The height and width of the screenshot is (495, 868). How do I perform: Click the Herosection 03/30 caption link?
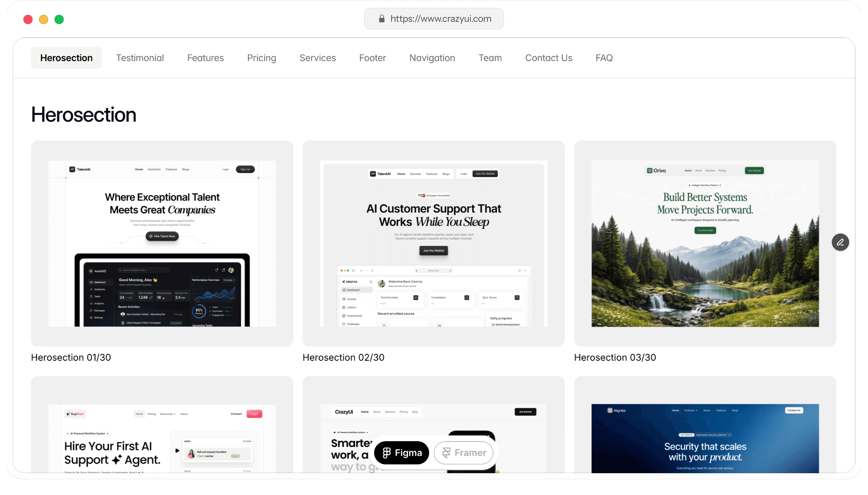click(614, 357)
